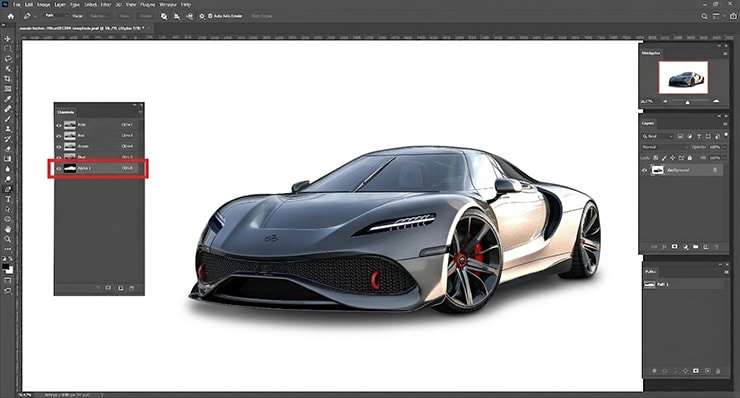The image size is (740, 398).
Task: Open path alignment options in options bar
Action: tap(177, 16)
